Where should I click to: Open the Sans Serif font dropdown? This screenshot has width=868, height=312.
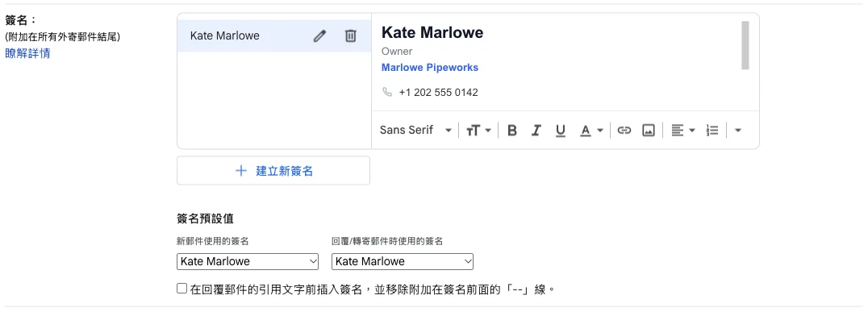click(x=415, y=131)
